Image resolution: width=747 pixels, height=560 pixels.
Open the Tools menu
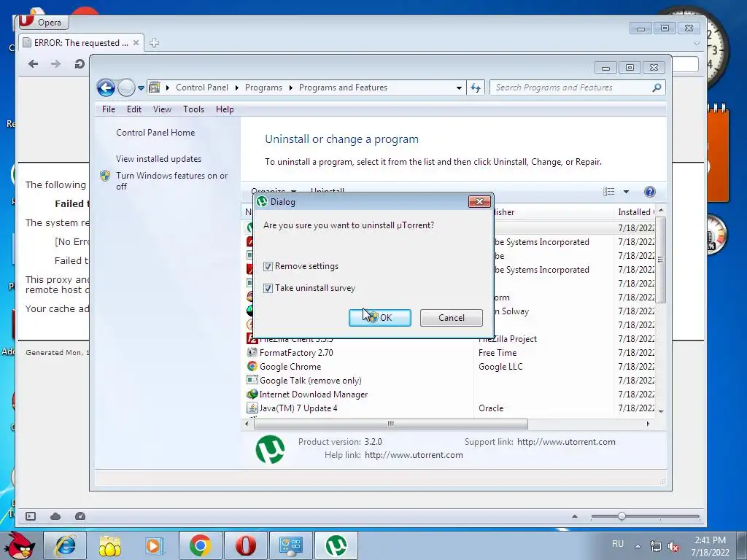193,109
